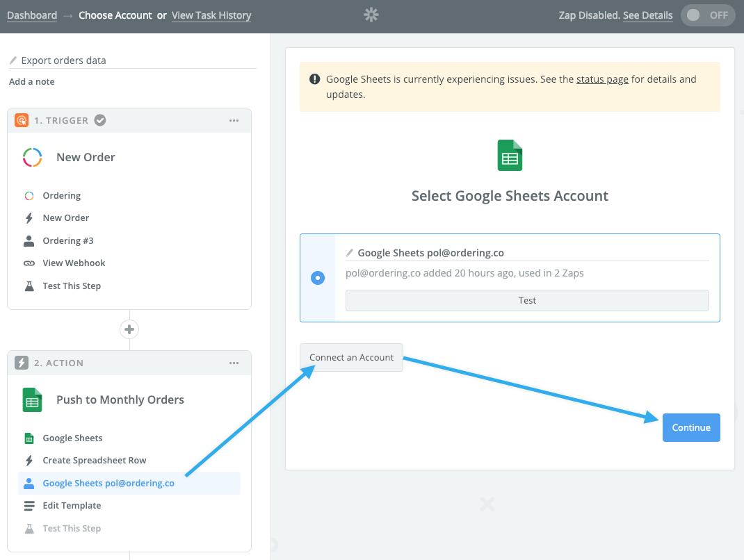Open View Task History link
Viewport: 744px width, 560px height.
point(211,15)
